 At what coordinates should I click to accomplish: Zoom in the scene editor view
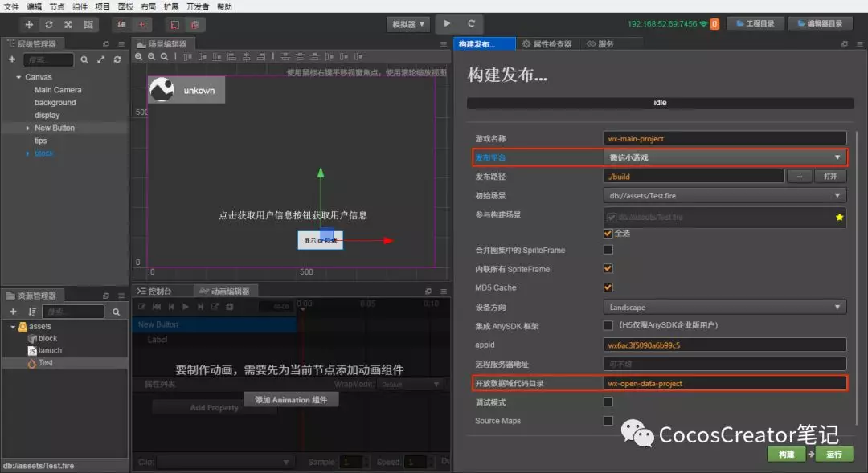(x=139, y=56)
